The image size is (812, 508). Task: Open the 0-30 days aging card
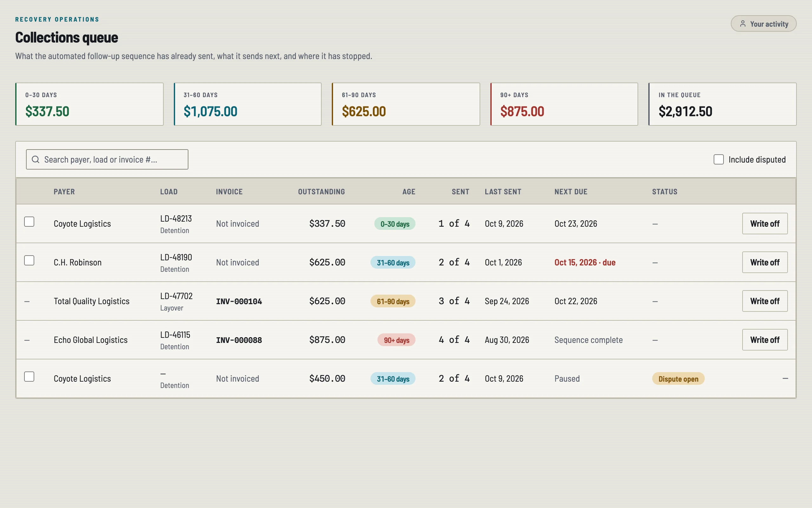tap(89, 104)
